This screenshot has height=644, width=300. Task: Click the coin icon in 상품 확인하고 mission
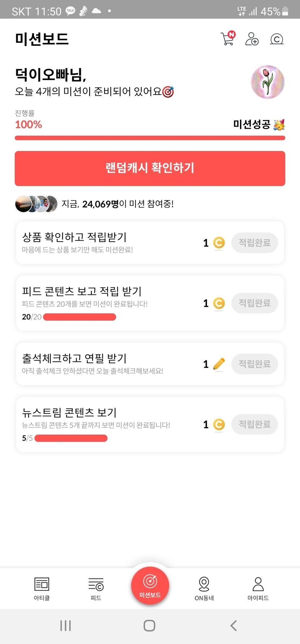(x=219, y=243)
